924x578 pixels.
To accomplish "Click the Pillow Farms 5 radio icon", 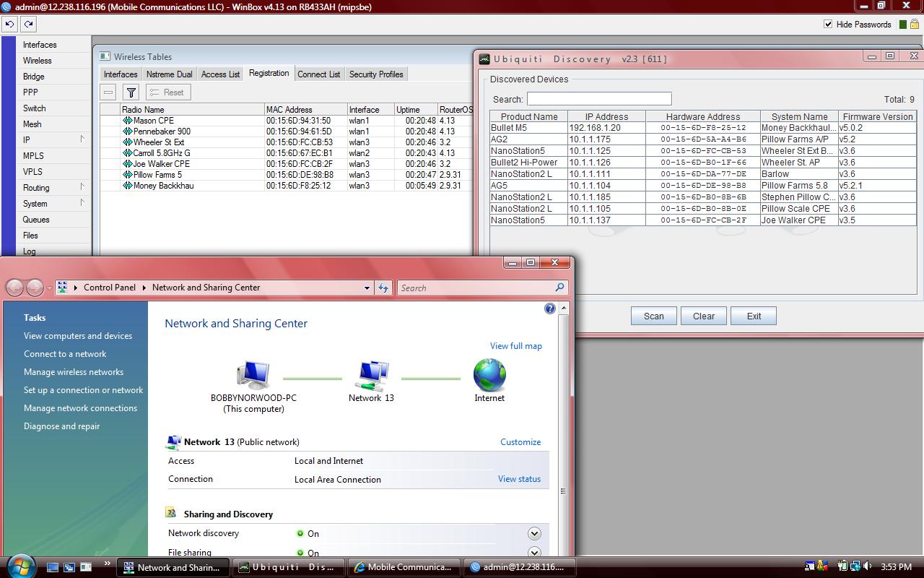I will click(128, 175).
